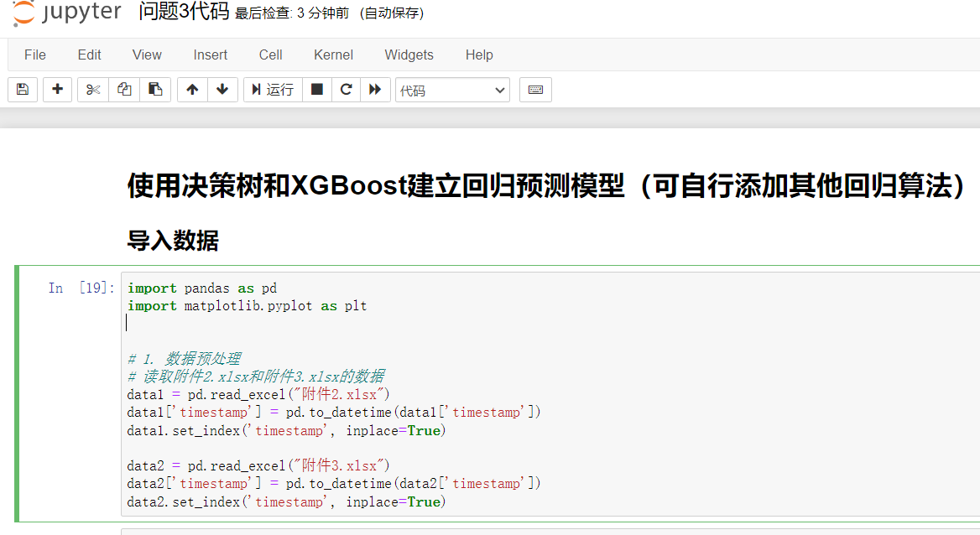980x535 pixels.
Task: Click the data1['timestamp'] to_datetime line
Action: pos(334,413)
